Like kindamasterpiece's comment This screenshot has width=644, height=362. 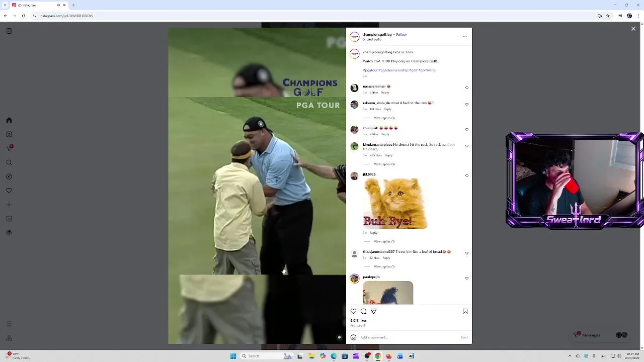(x=467, y=146)
